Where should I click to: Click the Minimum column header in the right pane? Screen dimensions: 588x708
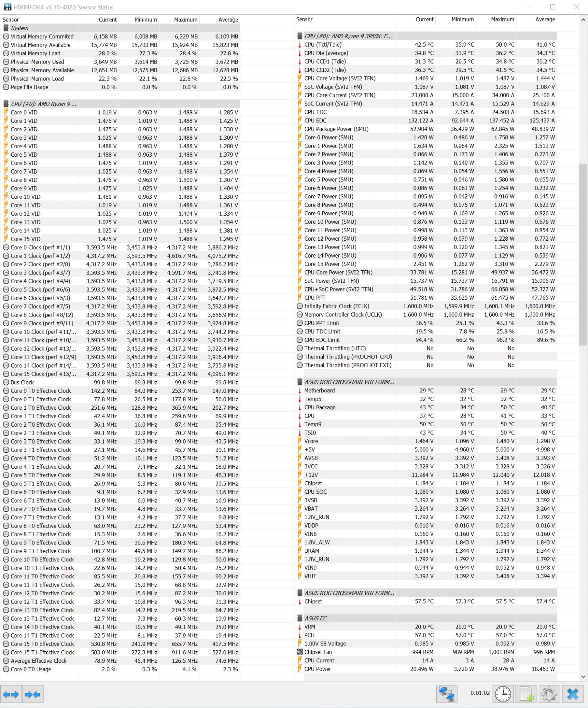click(456, 20)
